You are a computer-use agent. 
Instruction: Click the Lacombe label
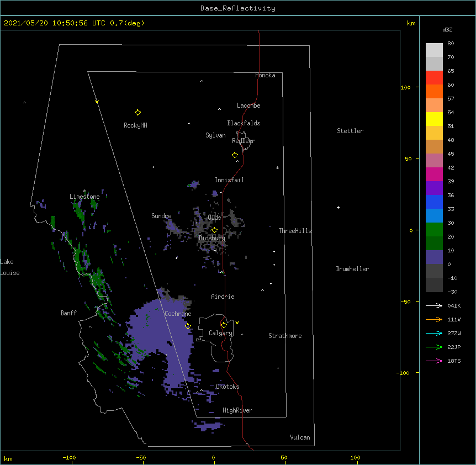(x=248, y=105)
